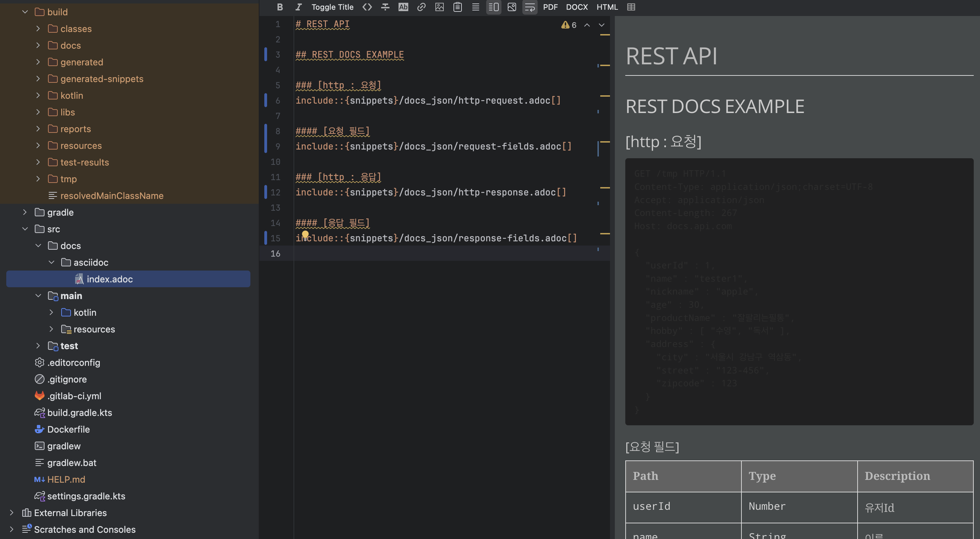Toggle bold formatting in the toolbar

pyautogui.click(x=280, y=7)
